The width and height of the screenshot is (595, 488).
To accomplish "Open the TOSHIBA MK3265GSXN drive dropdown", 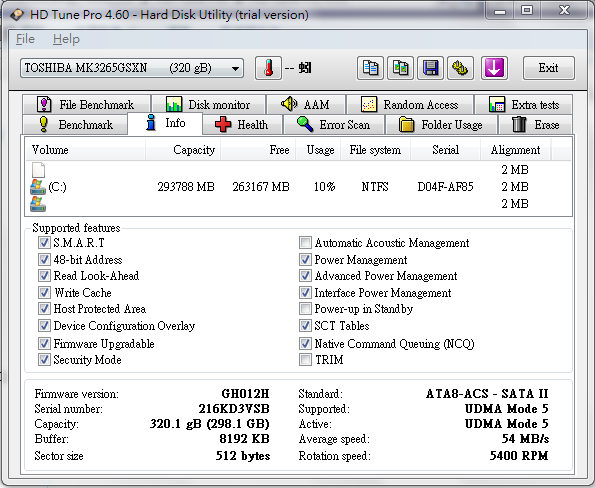I will [132, 68].
